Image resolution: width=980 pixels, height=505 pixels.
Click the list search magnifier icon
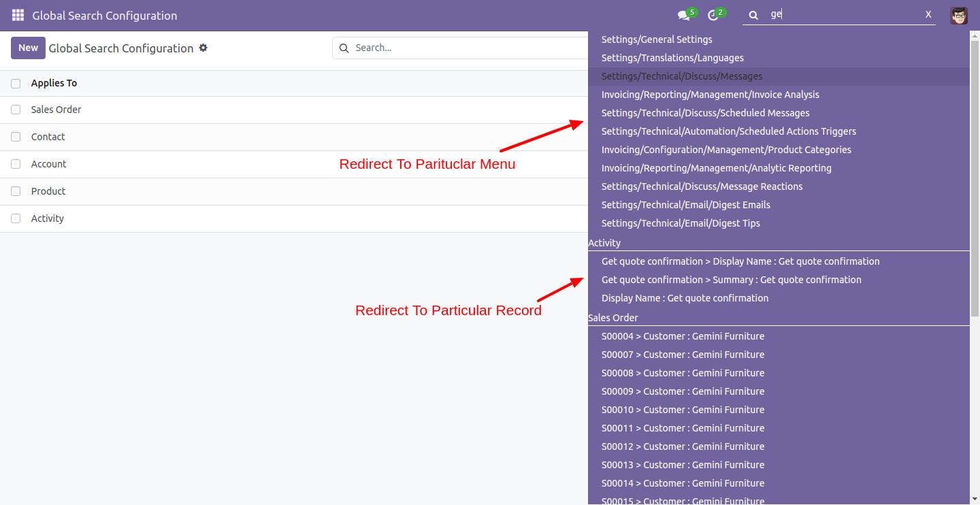coord(344,48)
